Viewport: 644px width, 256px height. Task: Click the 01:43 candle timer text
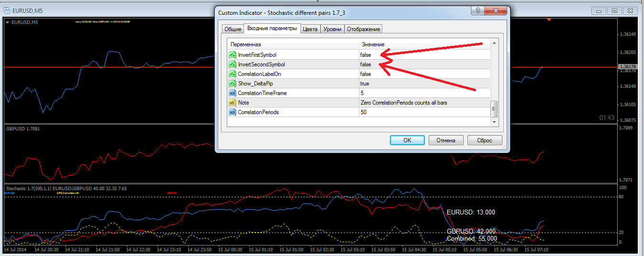(607, 117)
